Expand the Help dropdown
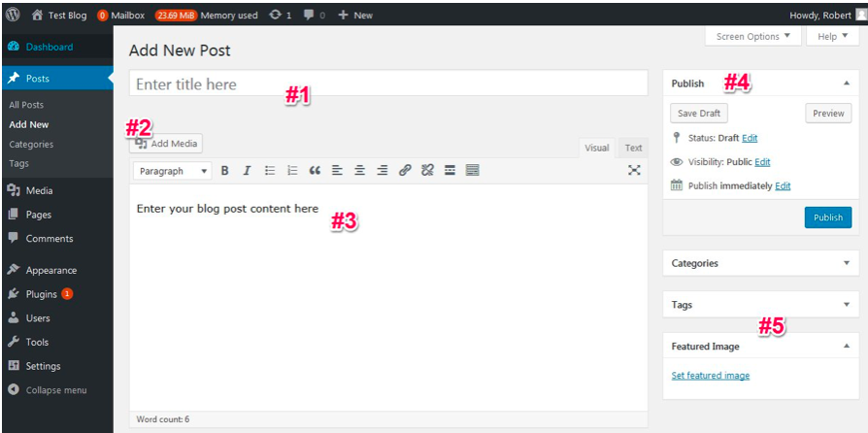868x433 pixels. point(833,37)
